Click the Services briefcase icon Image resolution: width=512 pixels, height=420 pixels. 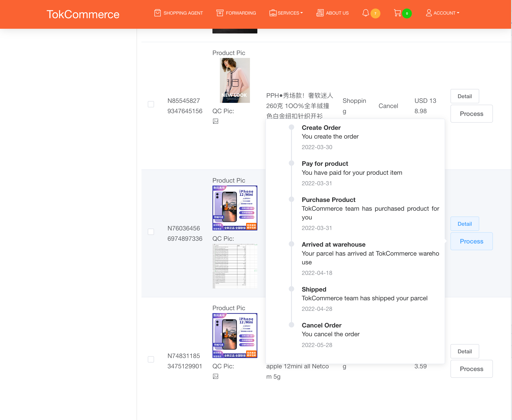[x=273, y=13]
